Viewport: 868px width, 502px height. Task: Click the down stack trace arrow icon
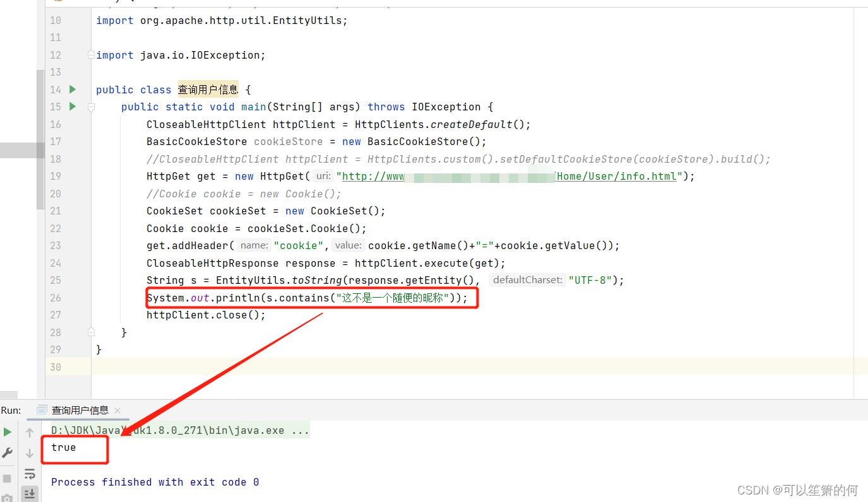pyautogui.click(x=29, y=453)
